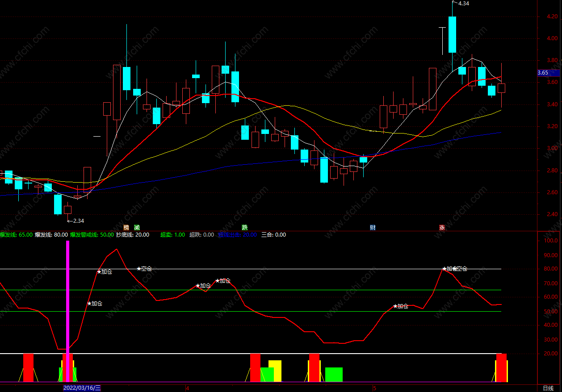
Task: Click the month 4 marker on time axis
Action: tap(187, 388)
